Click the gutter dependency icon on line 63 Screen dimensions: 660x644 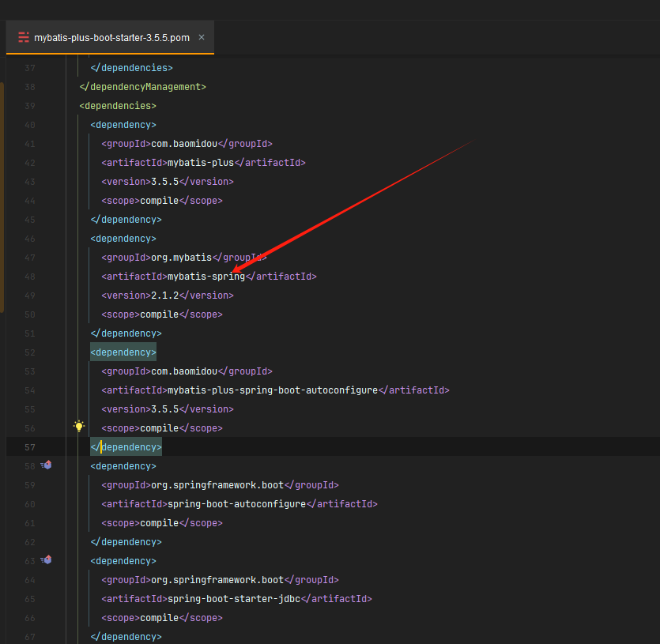click(x=47, y=560)
